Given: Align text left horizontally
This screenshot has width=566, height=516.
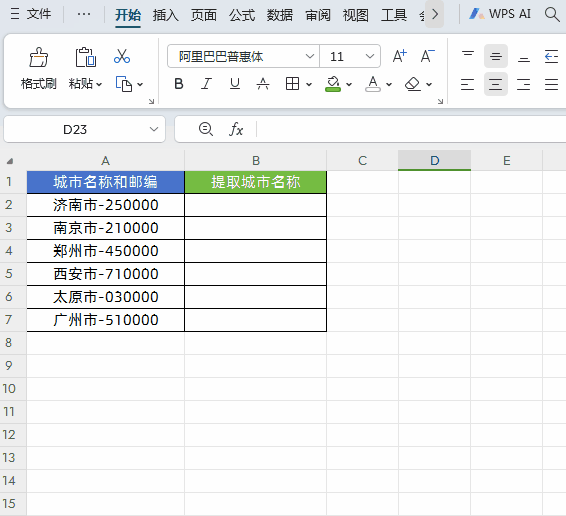Looking at the screenshot, I should point(468,84).
